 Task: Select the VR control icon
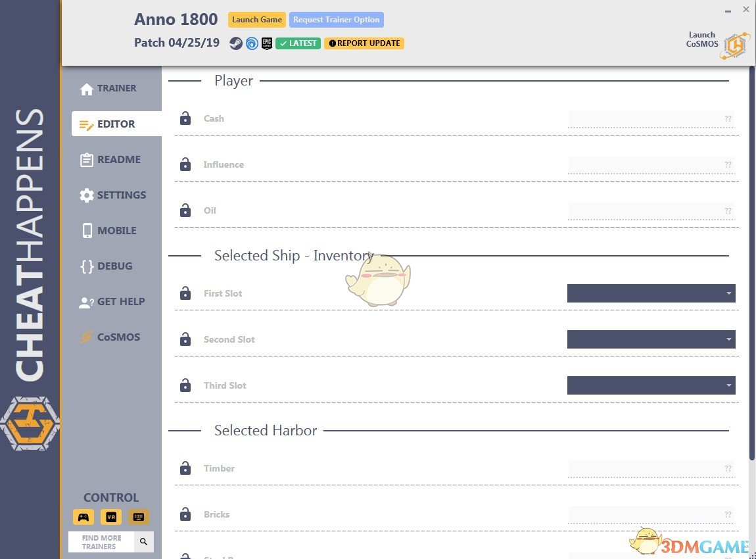click(x=110, y=517)
